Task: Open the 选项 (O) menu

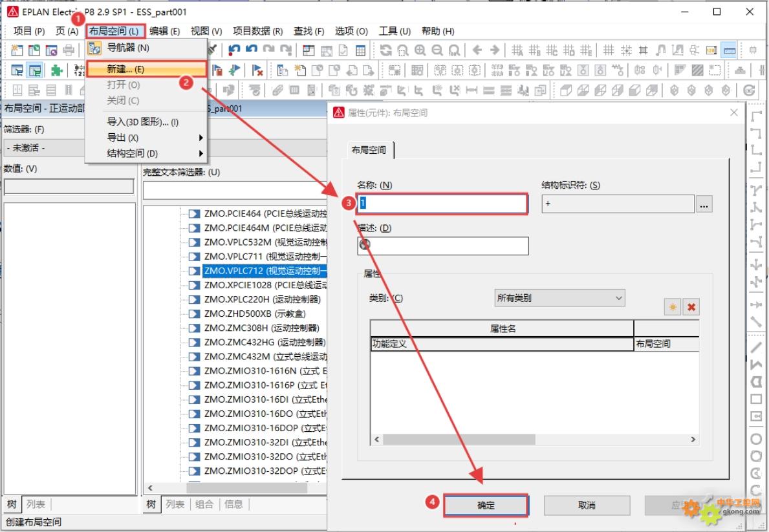Action: point(351,31)
